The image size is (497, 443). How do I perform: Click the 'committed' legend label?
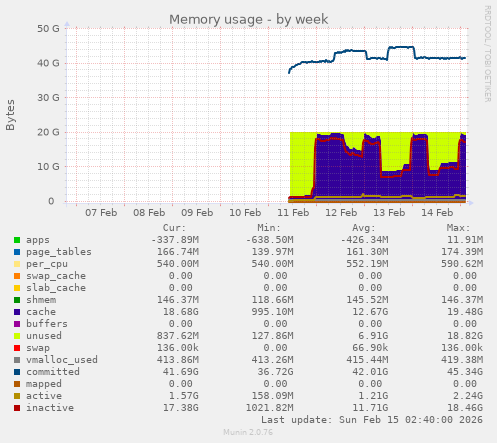pyautogui.click(x=53, y=372)
